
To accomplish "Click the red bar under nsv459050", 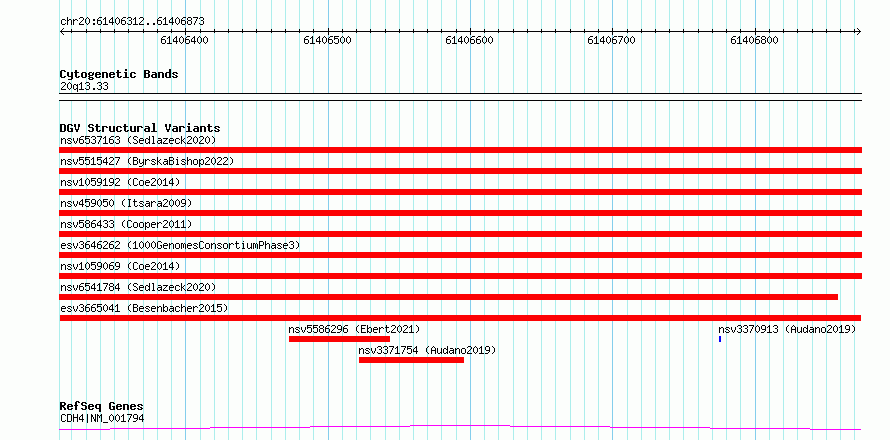I will point(460,213).
